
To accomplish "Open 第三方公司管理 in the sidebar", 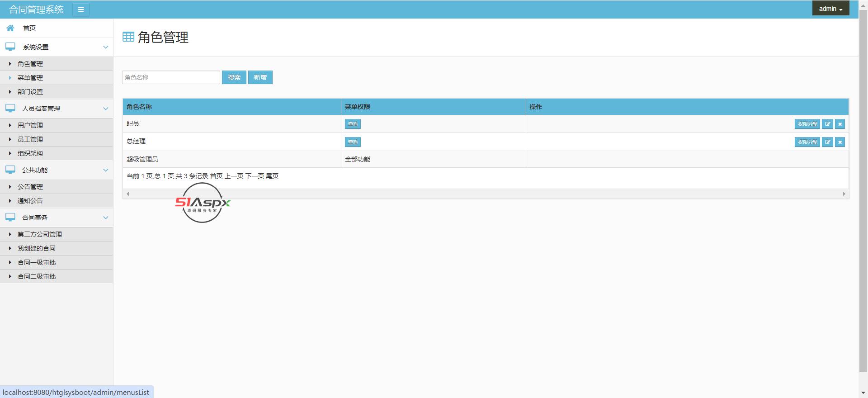I will (x=57, y=234).
